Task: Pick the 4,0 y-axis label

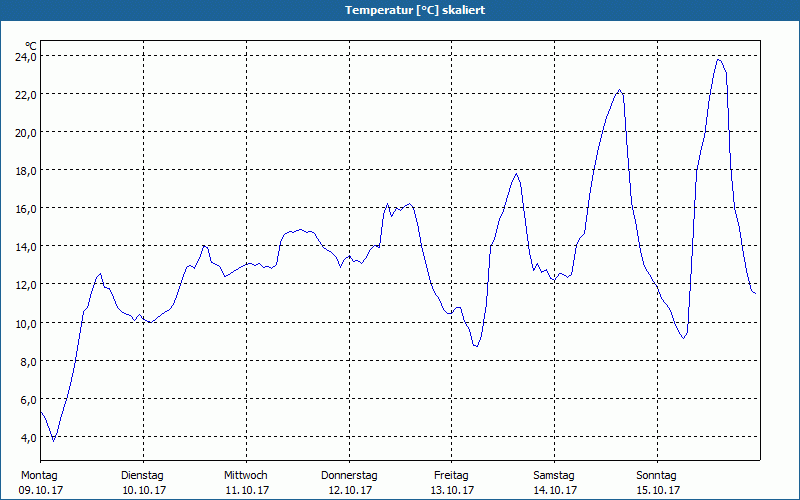Action: [x=27, y=437]
